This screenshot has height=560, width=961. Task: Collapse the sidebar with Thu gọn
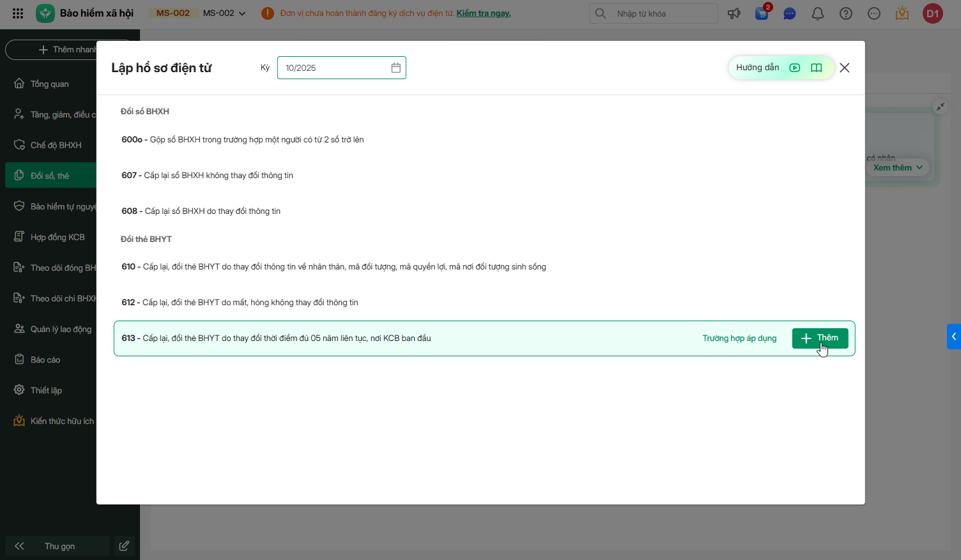(57, 546)
